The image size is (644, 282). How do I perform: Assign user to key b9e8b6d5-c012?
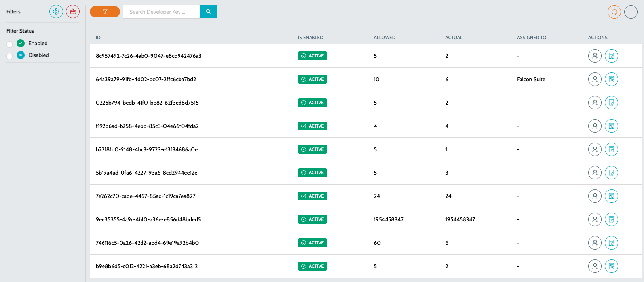[595, 266]
